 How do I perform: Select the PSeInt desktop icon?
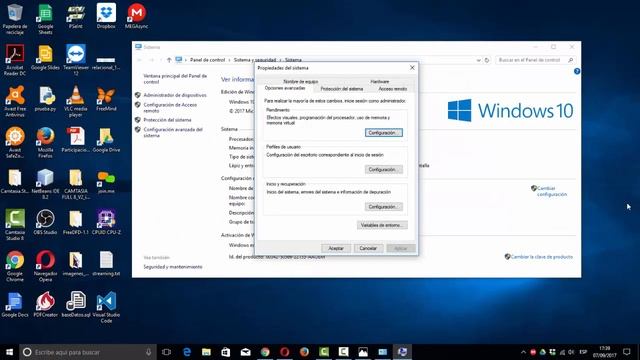(x=76, y=16)
